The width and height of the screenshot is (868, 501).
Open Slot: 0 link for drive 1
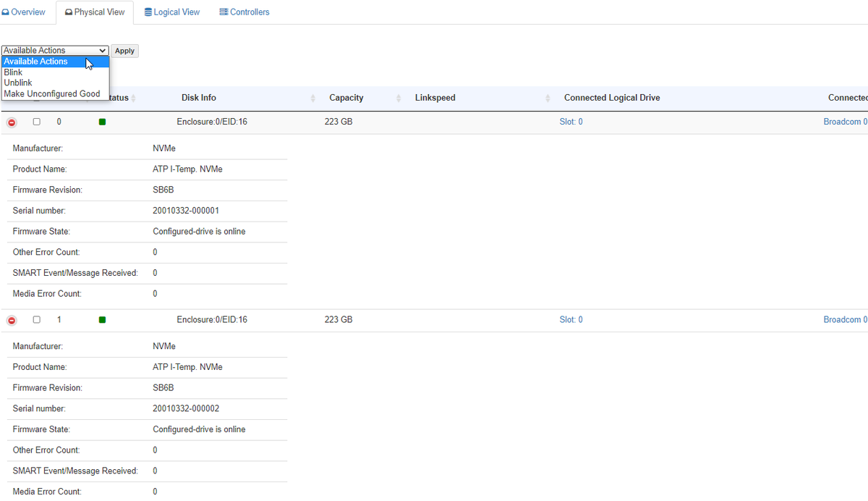pyautogui.click(x=571, y=319)
